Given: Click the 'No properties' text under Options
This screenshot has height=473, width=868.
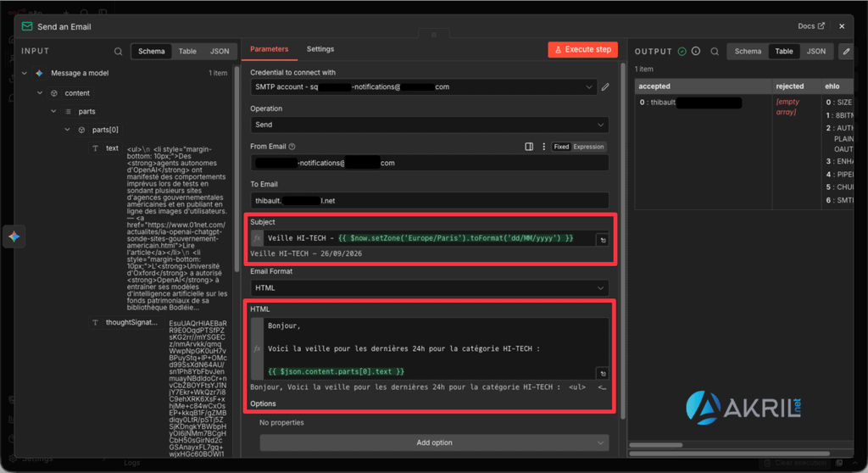Looking at the screenshot, I should click(x=281, y=423).
